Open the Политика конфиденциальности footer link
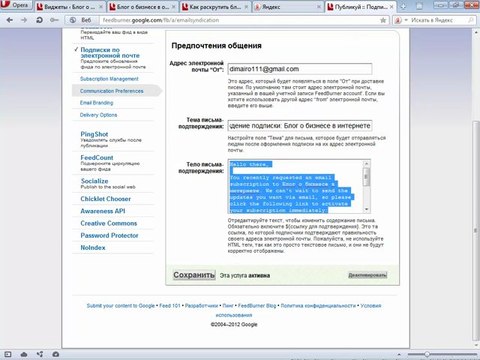Screen dimensions: 480x360 coord(318,306)
